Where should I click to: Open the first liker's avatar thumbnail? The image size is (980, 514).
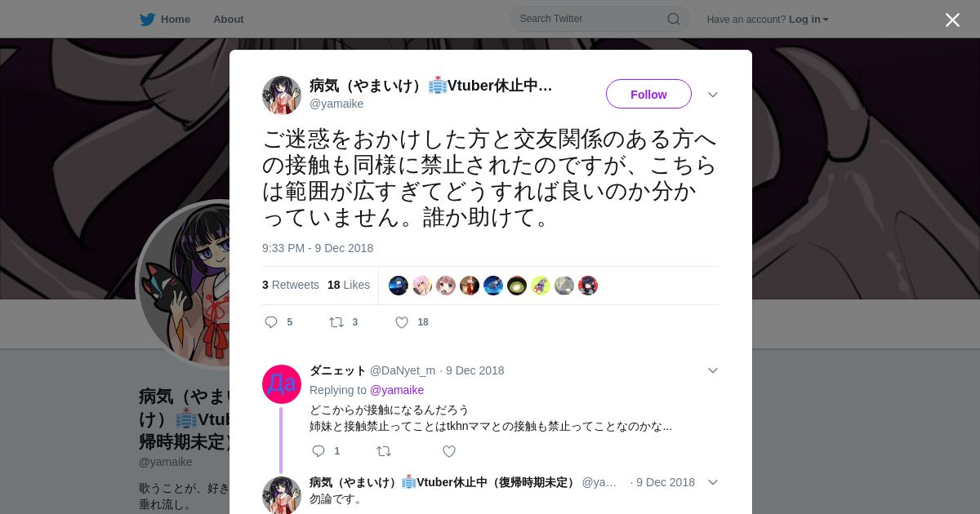pos(399,286)
